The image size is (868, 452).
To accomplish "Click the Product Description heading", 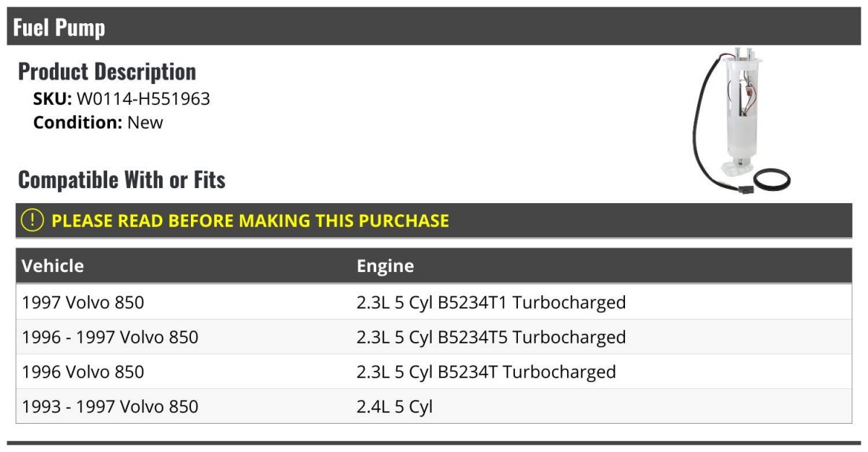I will (107, 72).
